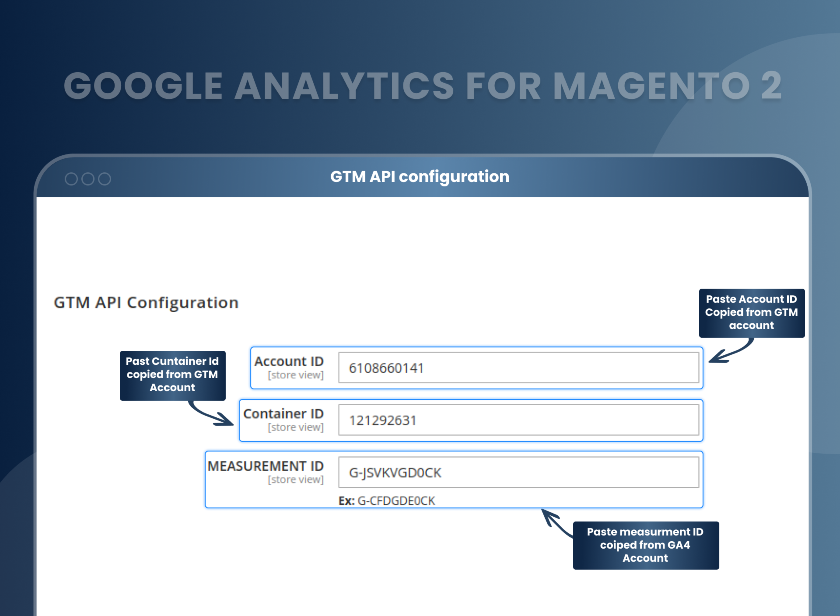Click the Container ID field label

[283, 413]
